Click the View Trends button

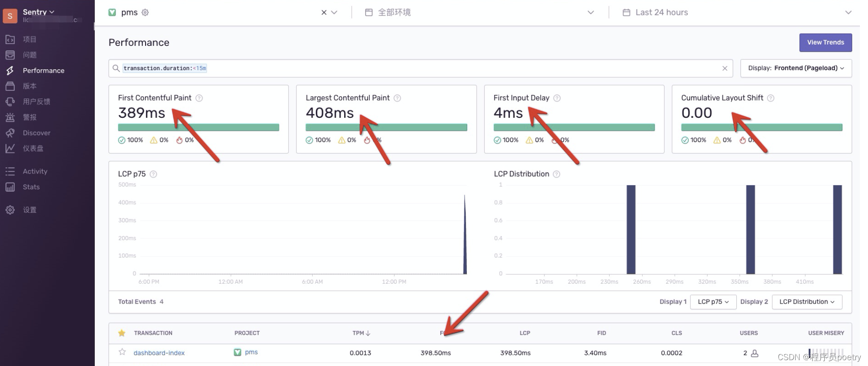click(x=825, y=42)
